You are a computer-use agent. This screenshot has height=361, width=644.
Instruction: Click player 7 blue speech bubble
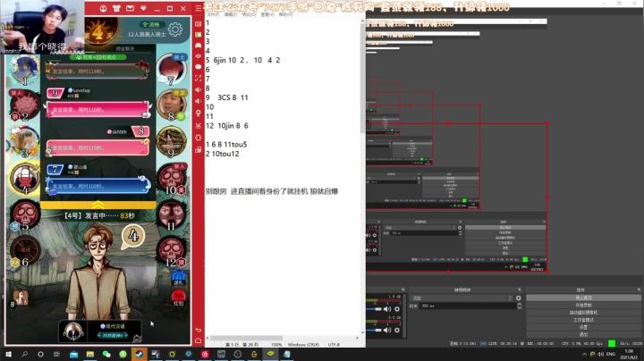pyautogui.click(x=98, y=186)
